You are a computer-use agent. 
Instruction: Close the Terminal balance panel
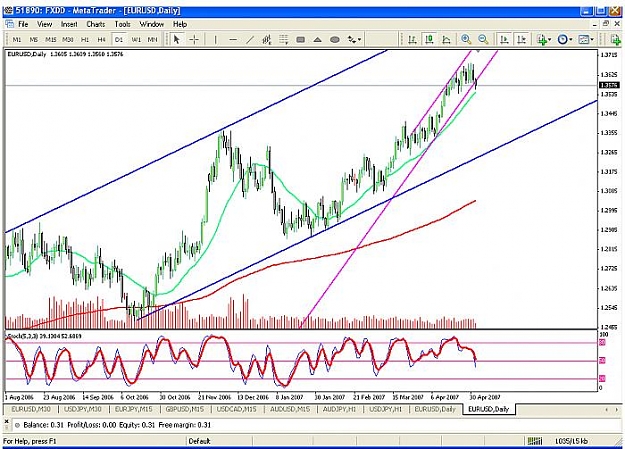click(x=6, y=421)
